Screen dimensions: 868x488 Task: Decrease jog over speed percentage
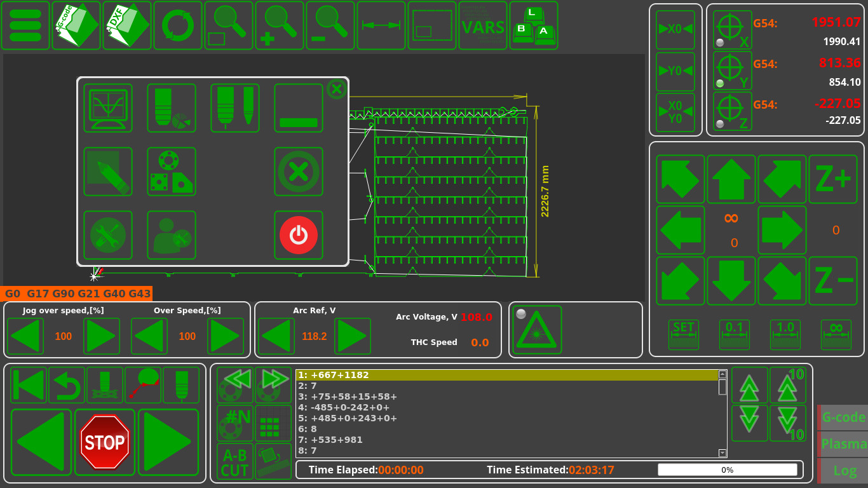click(26, 336)
